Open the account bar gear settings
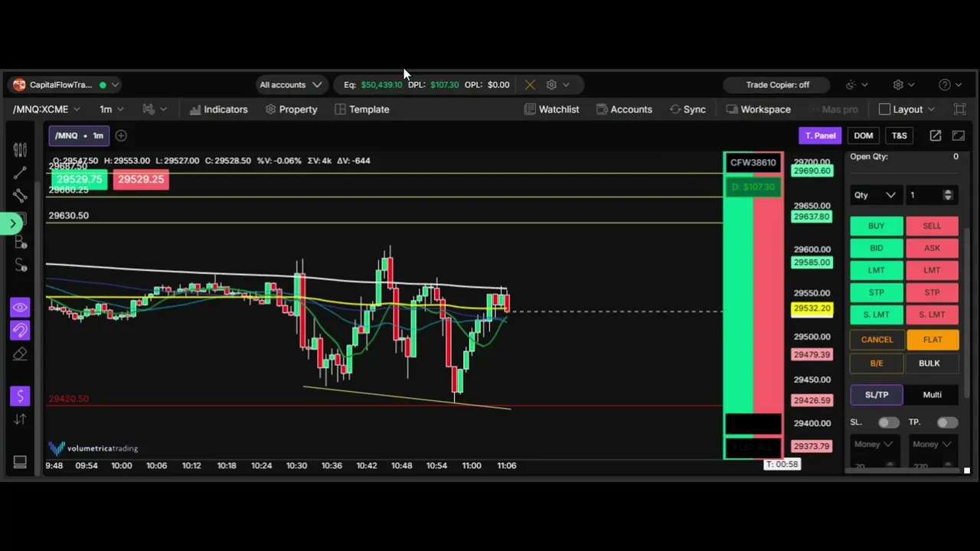This screenshot has height=551, width=980. [551, 85]
